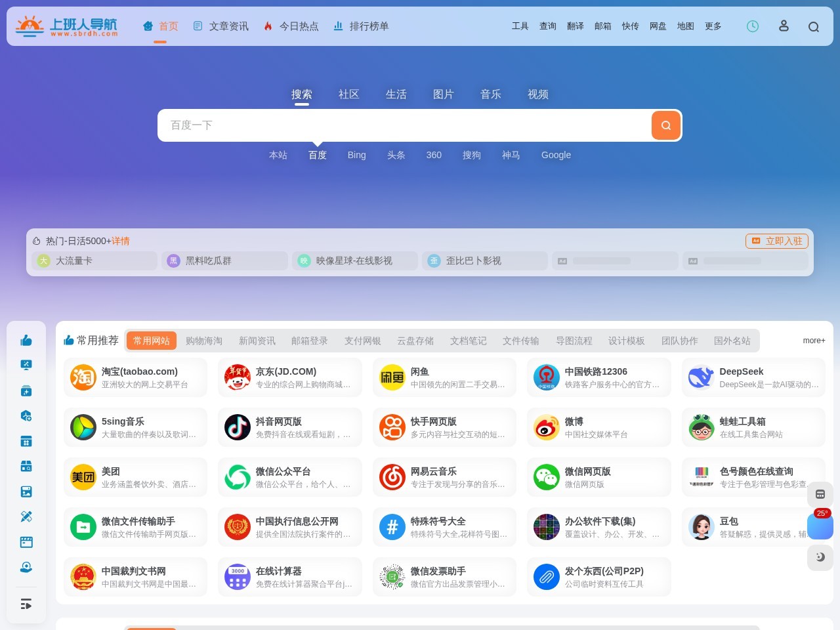Click the bottom list icon in left sidebar
The height and width of the screenshot is (630, 840).
pos(26,604)
